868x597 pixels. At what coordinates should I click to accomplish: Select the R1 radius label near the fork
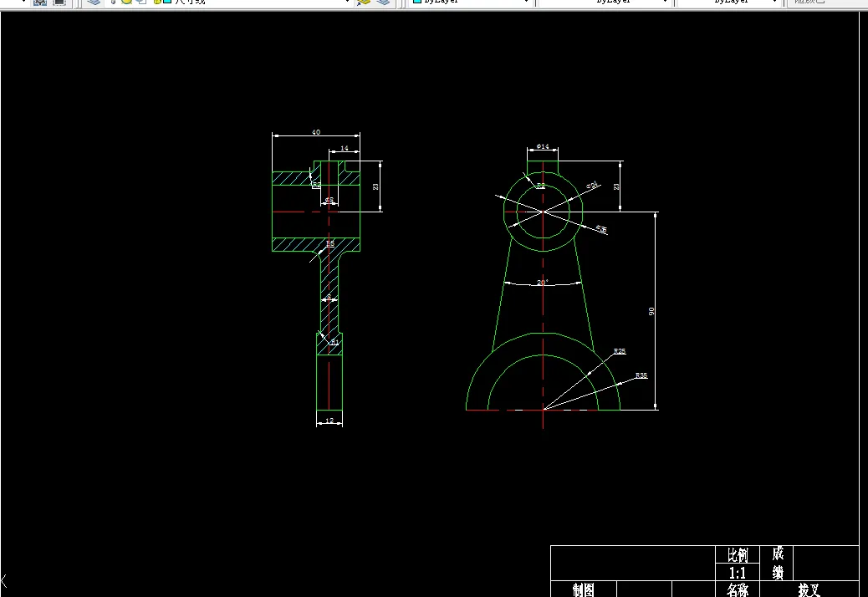pos(334,343)
